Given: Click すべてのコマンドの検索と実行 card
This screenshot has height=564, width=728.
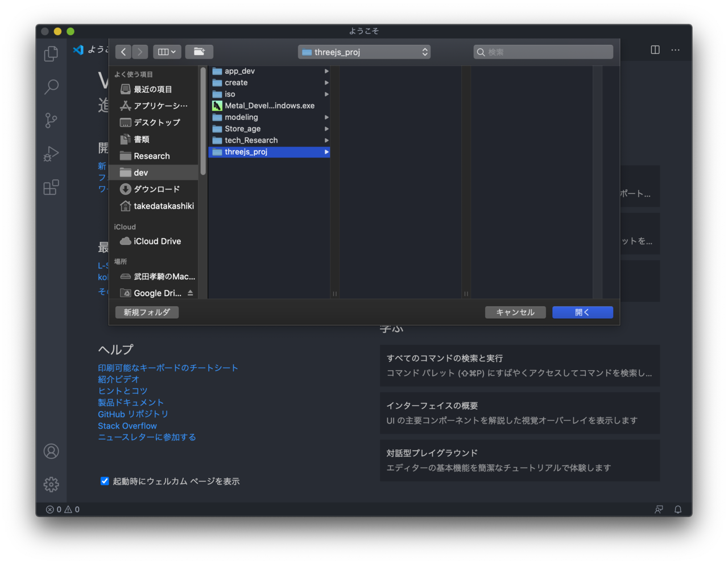Looking at the screenshot, I should click(x=520, y=366).
